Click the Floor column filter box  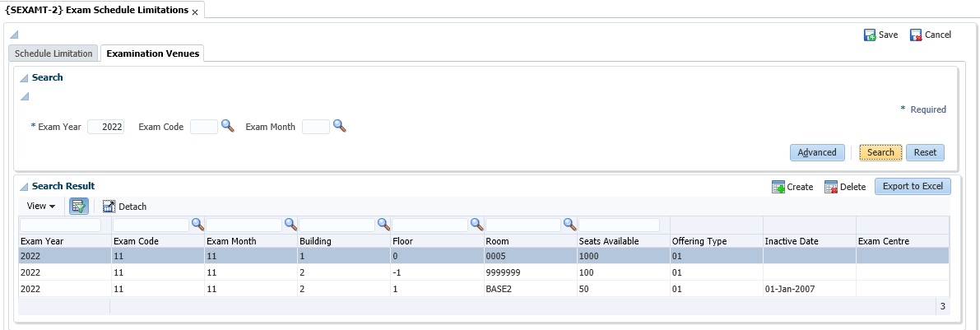430,225
